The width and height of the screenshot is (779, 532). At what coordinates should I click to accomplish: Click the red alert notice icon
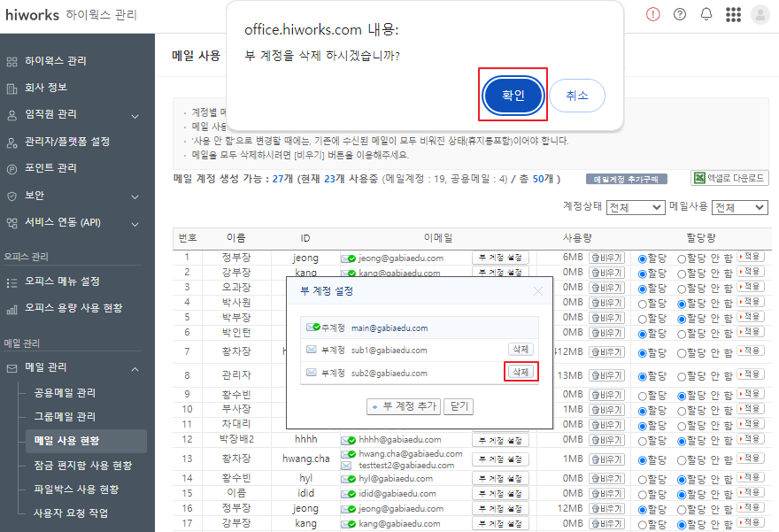652,14
